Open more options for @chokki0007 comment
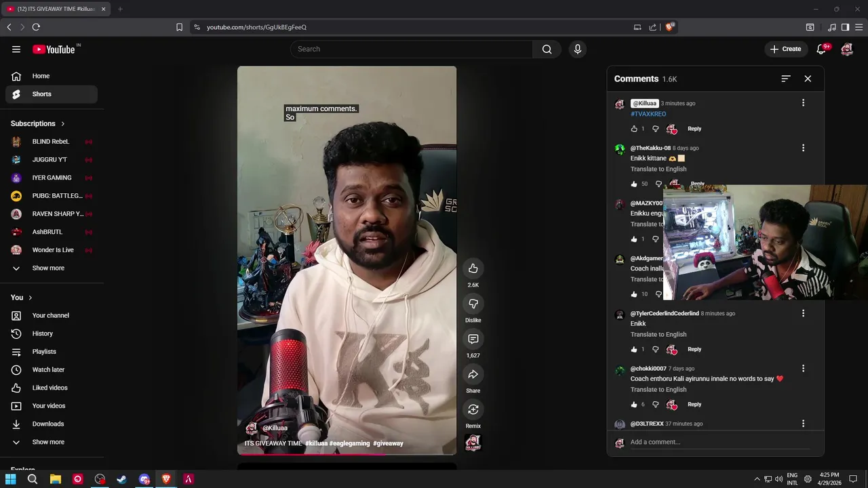Image resolution: width=868 pixels, height=488 pixels. coord(804,369)
